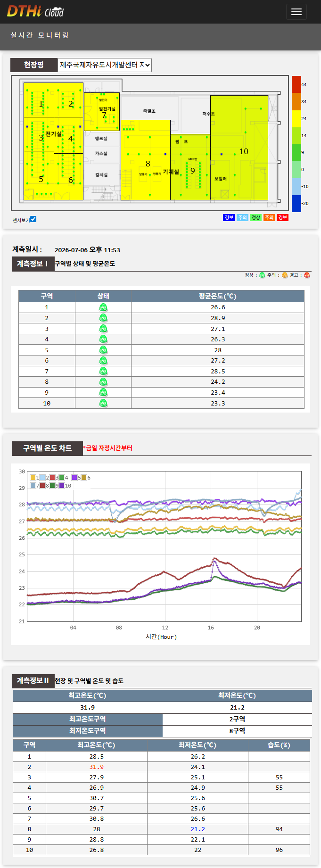Click the DTHi Cloud logo
Image resolution: width=321 pixels, height=868 pixels.
pos(35,11)
